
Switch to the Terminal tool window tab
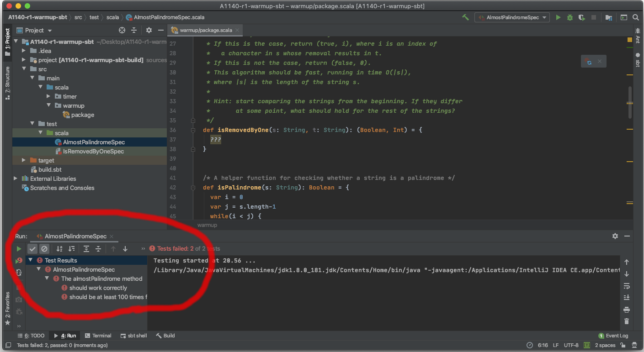click(98, 336)
